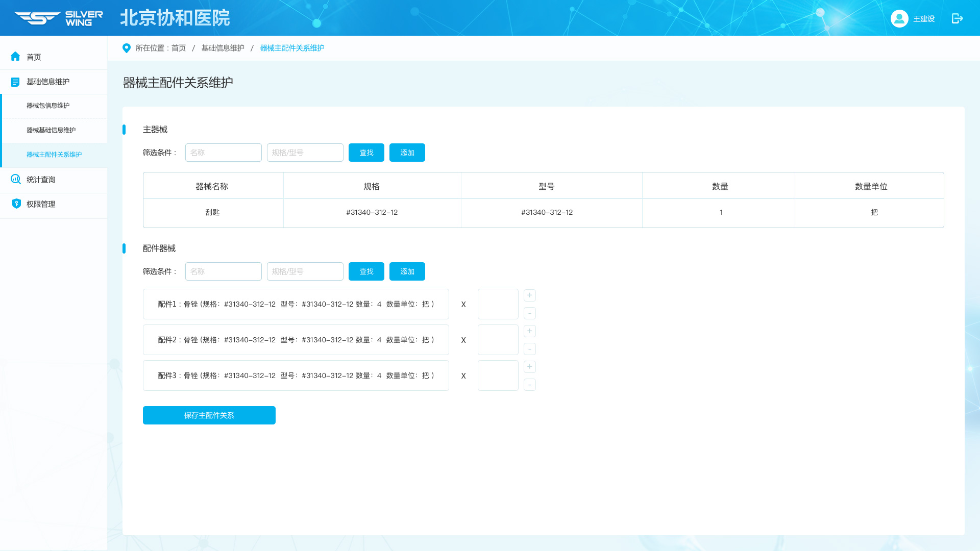
Task: Click the user avatar icon
Action: pos(899,18)
